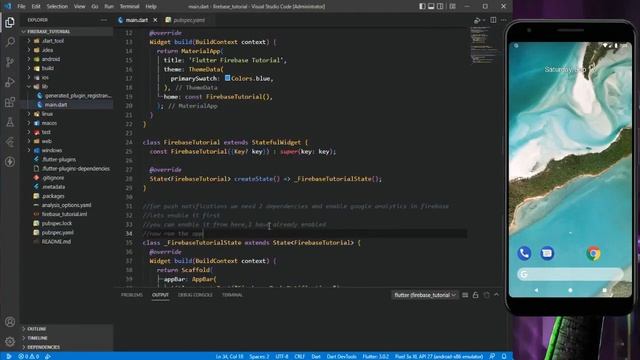Open the Search view in activity bar
Viewport: 640px width, 360px height.
click(x=10, y=42)
